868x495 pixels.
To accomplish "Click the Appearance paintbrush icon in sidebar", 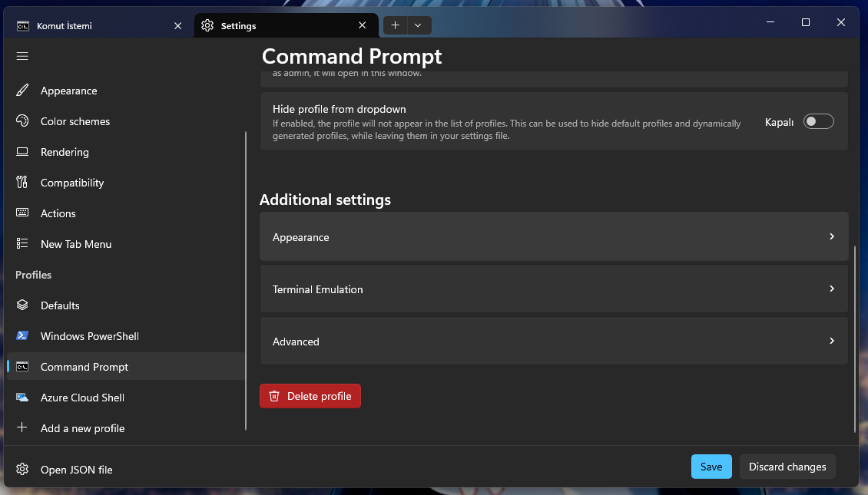I will 22,90.
